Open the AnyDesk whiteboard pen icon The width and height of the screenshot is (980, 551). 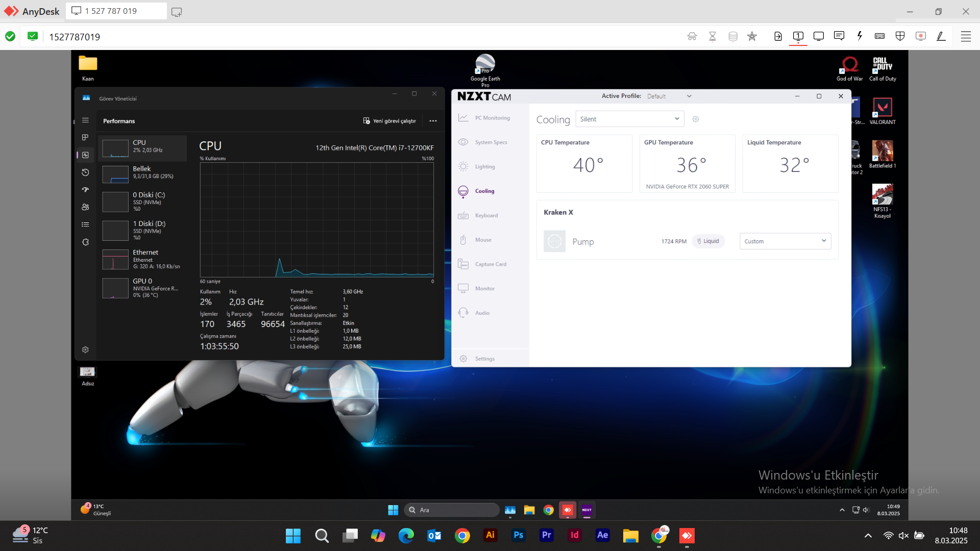[941, 36]
